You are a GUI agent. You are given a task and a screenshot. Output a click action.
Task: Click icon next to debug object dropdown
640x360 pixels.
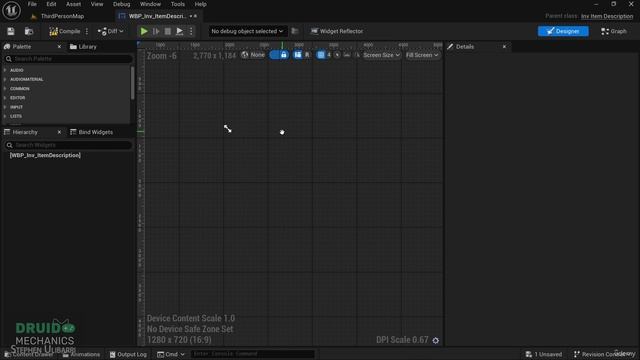coord(295,31)
